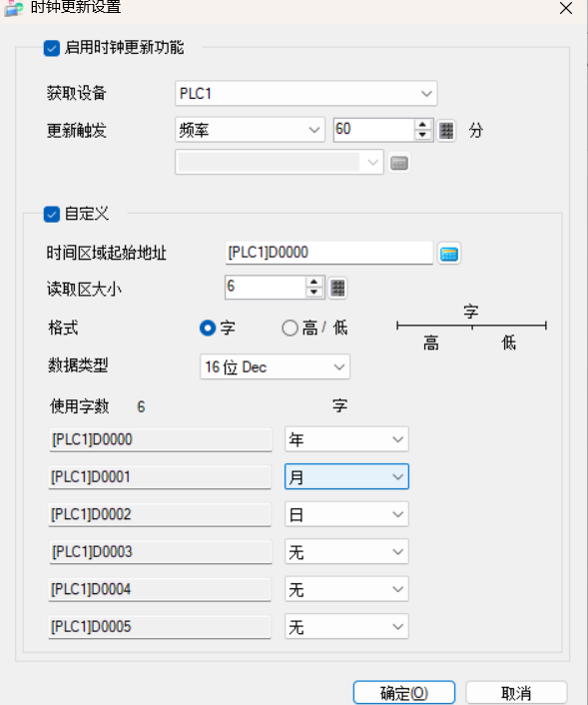Open address picker icon next to [PLC1]D0000
588x705 pixels.
pyautogui.click(x=449, y=254)
